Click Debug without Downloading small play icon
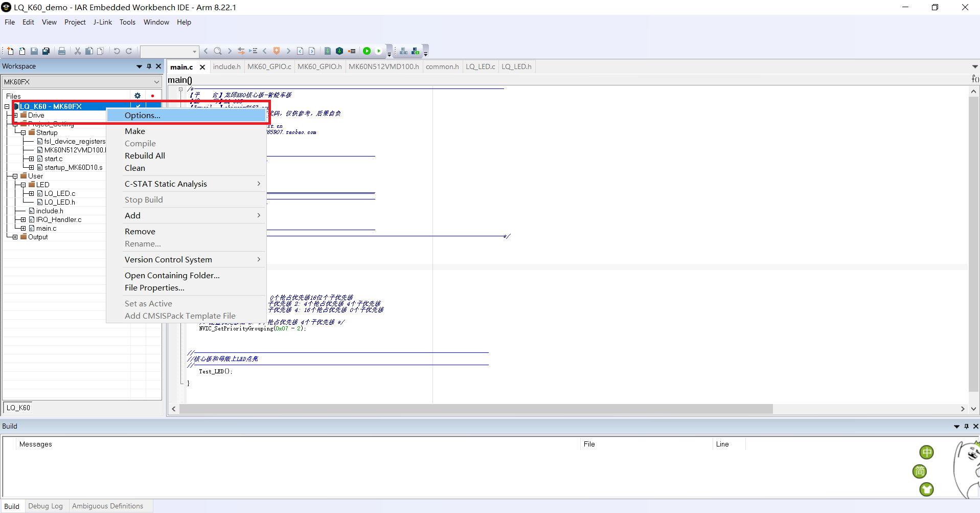Viewport: 980px width, 513px height. click(379, 51)
